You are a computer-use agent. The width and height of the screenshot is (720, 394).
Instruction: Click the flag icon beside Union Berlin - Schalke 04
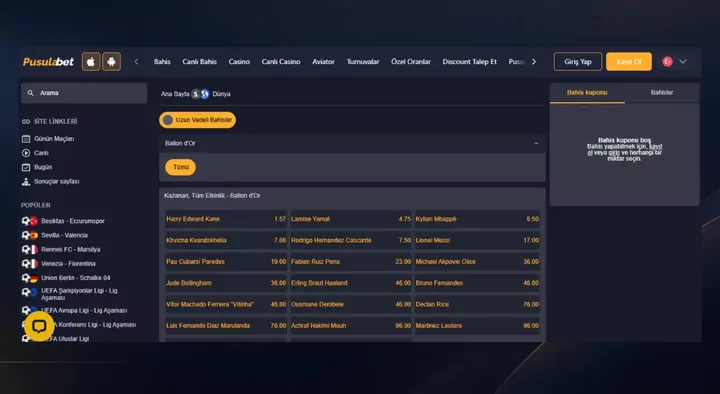[34, 278]
